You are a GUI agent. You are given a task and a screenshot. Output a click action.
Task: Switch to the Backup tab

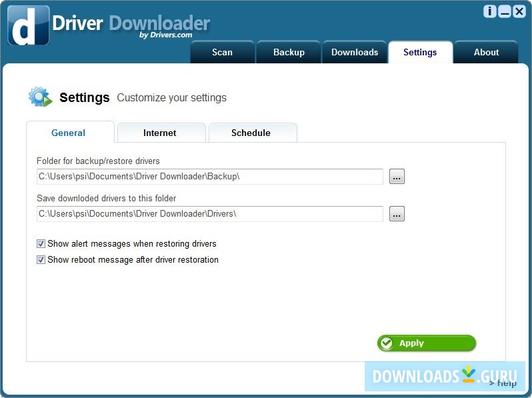pyautogui.click(x=289, y=52)
